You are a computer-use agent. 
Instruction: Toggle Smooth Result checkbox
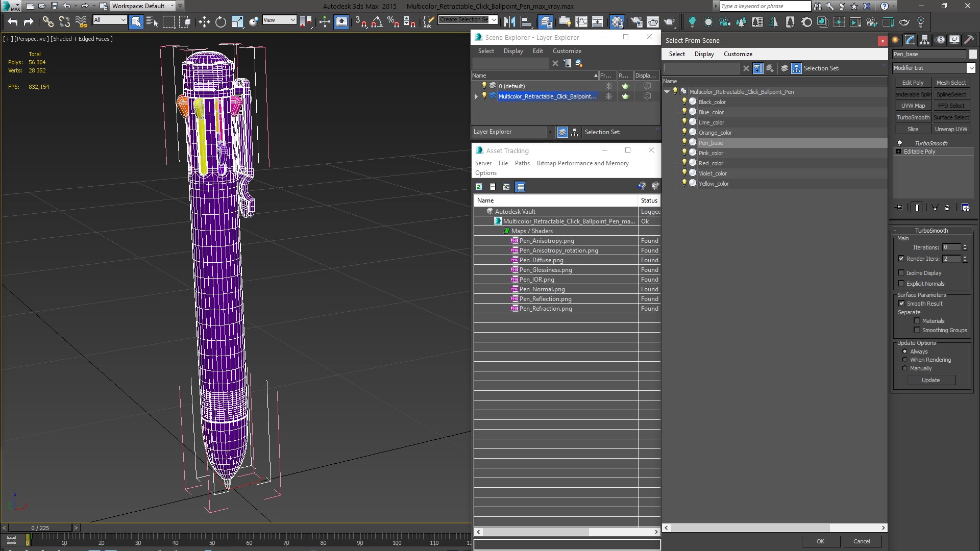[901, 304]
